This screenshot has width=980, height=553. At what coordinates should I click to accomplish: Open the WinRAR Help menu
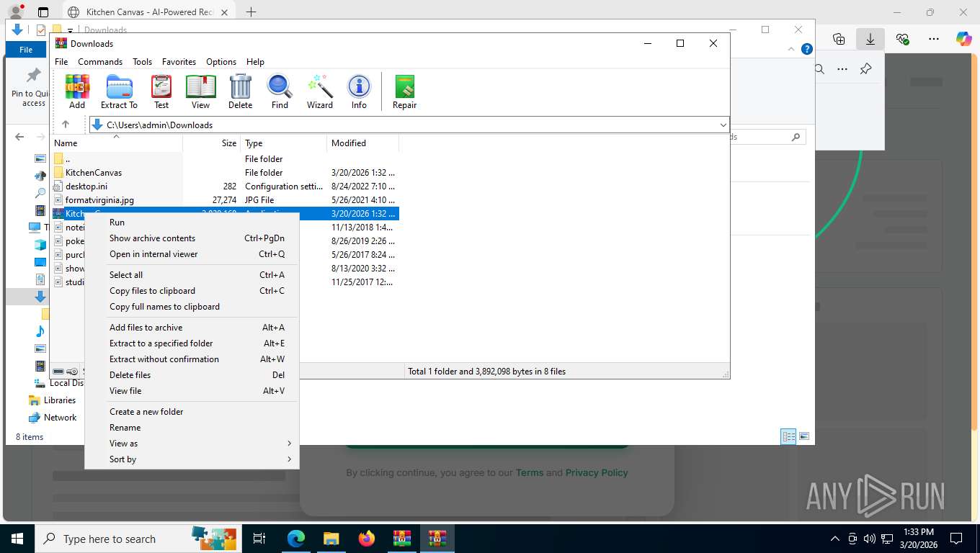point(255,62)
